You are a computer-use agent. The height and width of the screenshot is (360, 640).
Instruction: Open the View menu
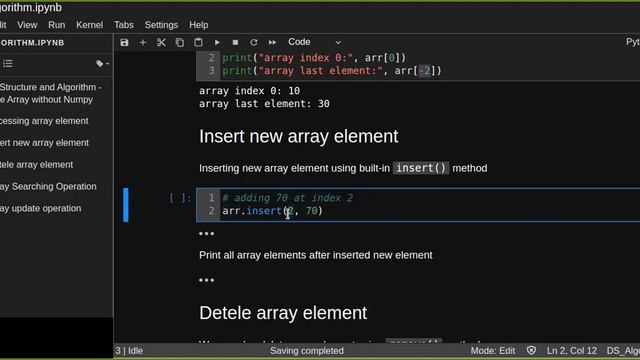tap(27, 25)
